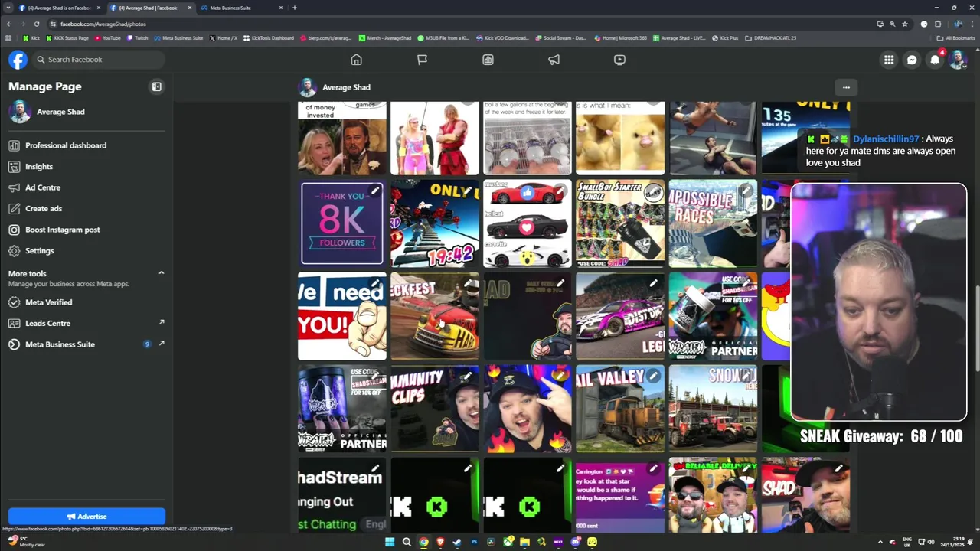Viewport: 980px width, 551px height.
Task: Open the Pages flag icon
Action: [422, 60]
